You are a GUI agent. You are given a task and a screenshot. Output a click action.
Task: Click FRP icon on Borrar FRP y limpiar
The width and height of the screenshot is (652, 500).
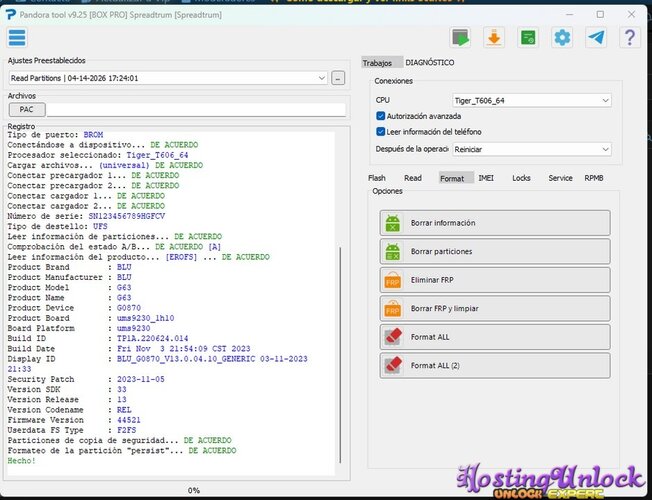[x=393, y=309]
